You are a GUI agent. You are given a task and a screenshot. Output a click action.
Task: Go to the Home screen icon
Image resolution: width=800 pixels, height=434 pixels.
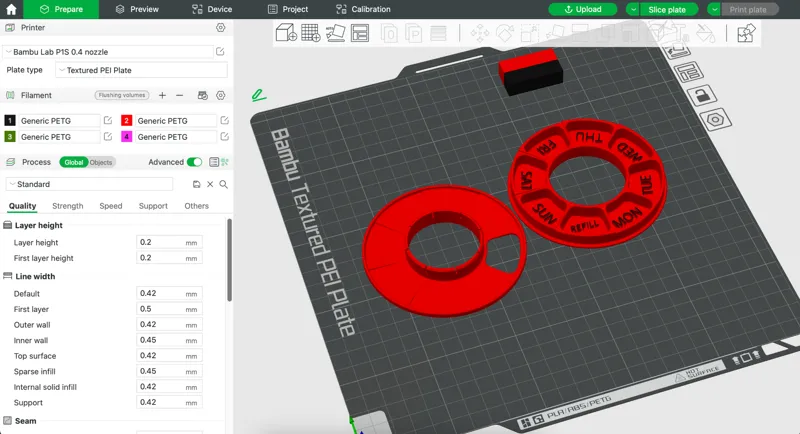(11, 9)
